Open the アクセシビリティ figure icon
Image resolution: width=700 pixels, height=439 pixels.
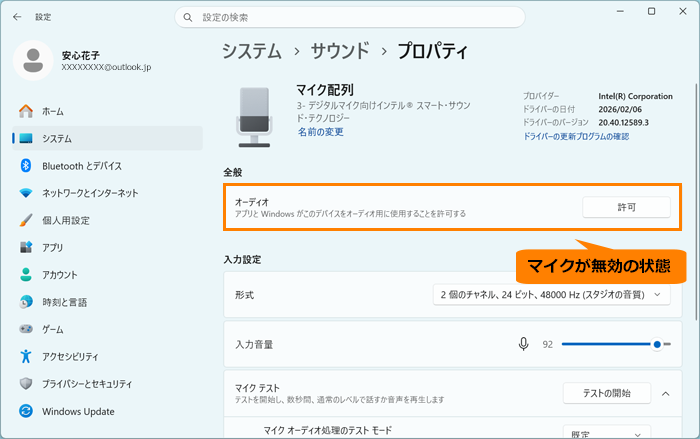coord(26,356)
